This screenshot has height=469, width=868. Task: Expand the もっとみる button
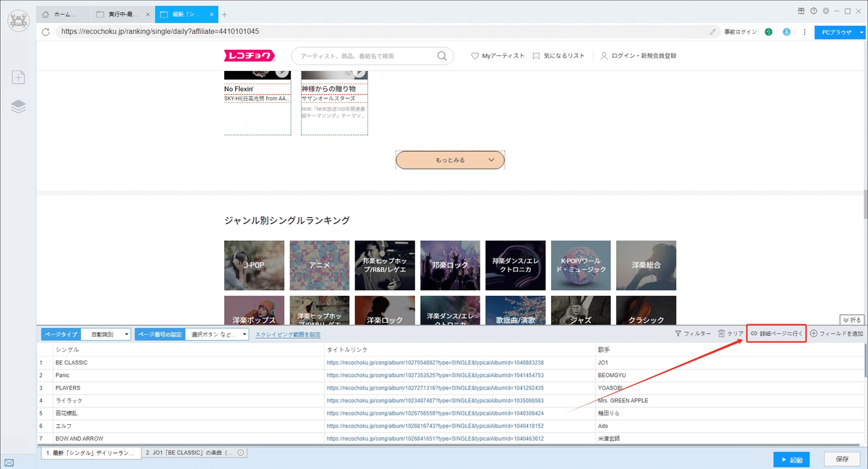point(450,160)
